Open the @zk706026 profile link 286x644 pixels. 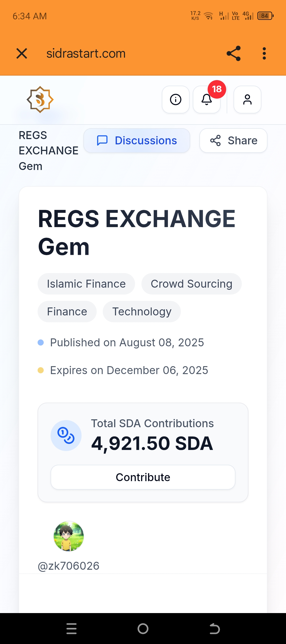[x=69, y=566]
